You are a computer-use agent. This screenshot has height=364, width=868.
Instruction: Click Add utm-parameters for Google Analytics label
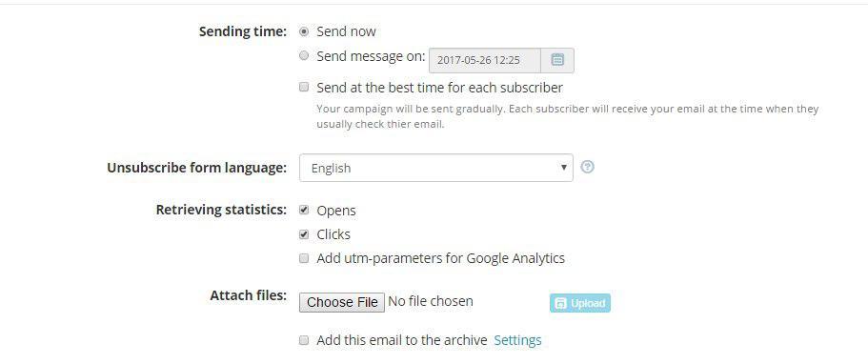[440, 258]
